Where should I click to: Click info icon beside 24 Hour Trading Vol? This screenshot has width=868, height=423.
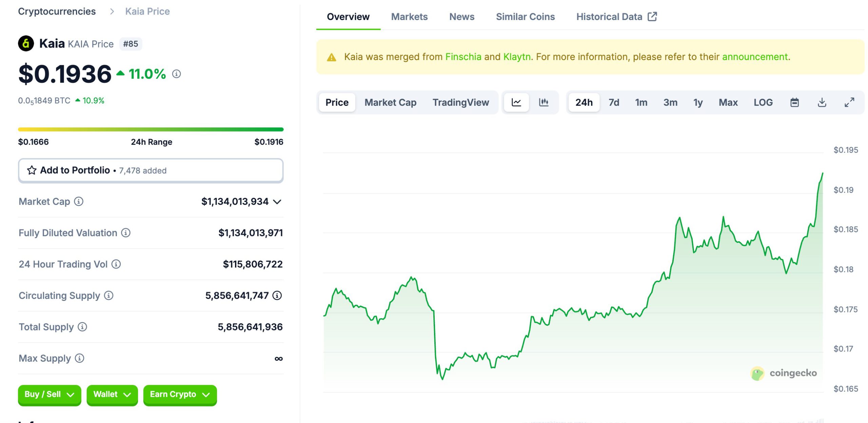pyautogui.click(x=116, y=264)
